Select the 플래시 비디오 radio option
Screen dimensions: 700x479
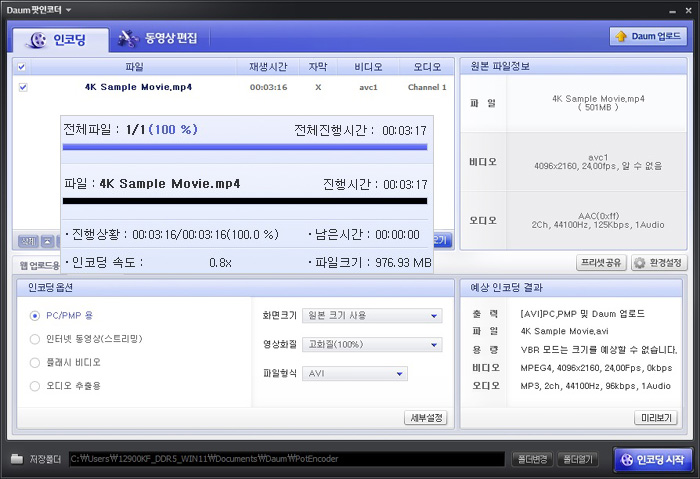35,362
